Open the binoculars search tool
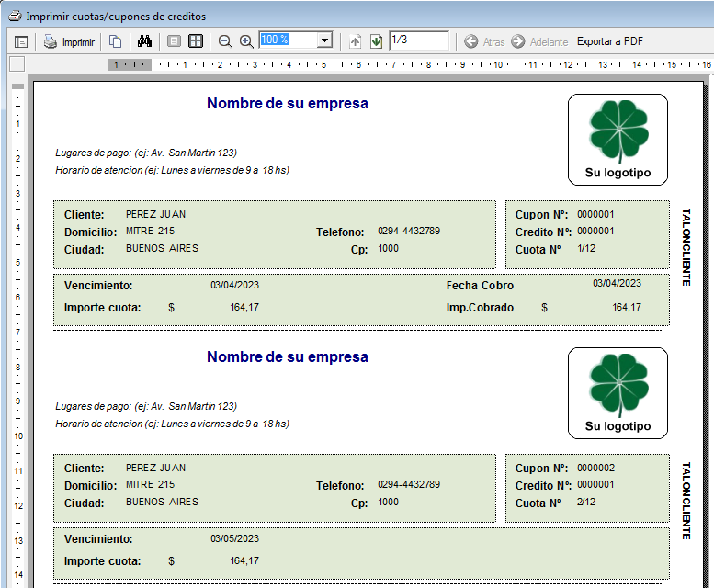This screenshot has height=588, width=714. pos(144,41)
